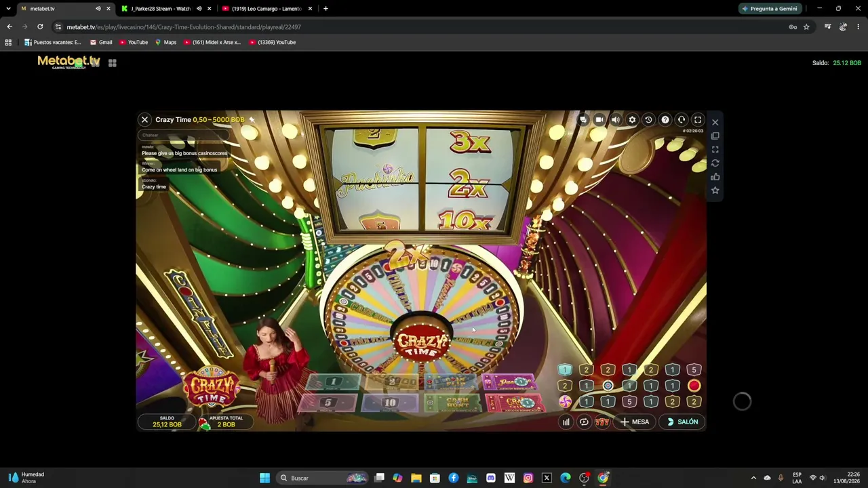The image size is (868, 488).
Task: Reload the game using side refresh icon
Action: 715,163
